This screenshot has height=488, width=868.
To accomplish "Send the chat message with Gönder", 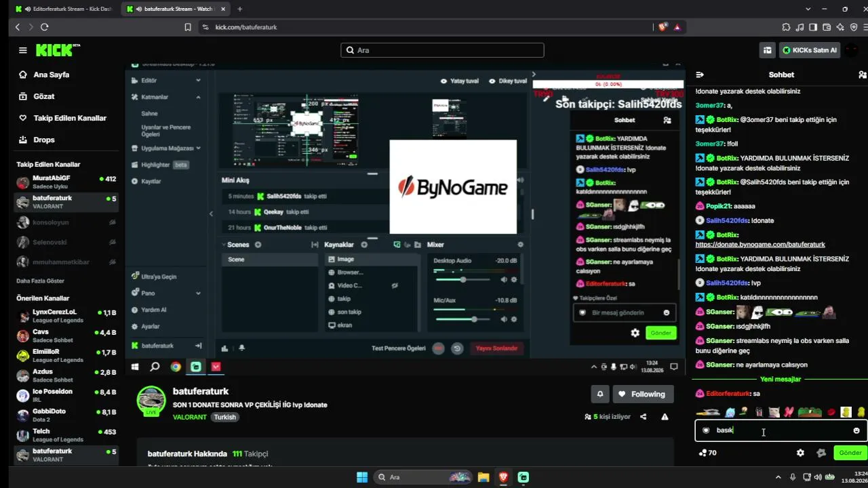I will click(x=850, y=453).
